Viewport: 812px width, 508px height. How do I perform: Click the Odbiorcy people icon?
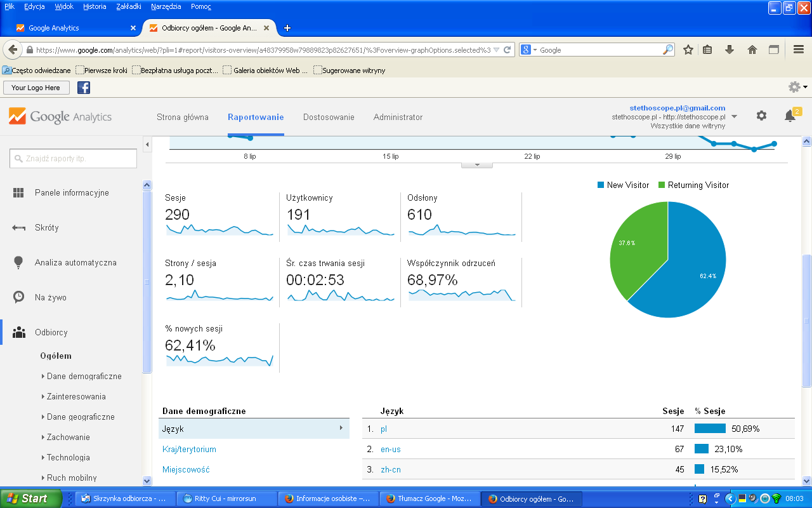tap(18, 332)
